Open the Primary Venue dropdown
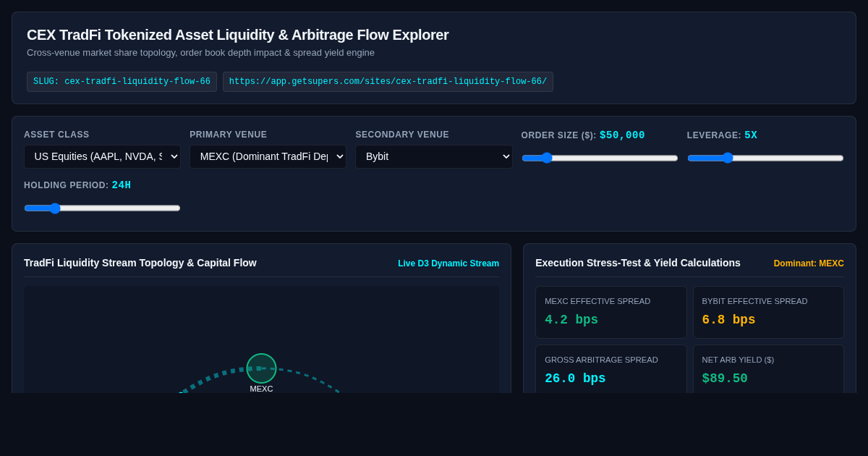This screenshot has width=868, height=456. coord(268,156)
